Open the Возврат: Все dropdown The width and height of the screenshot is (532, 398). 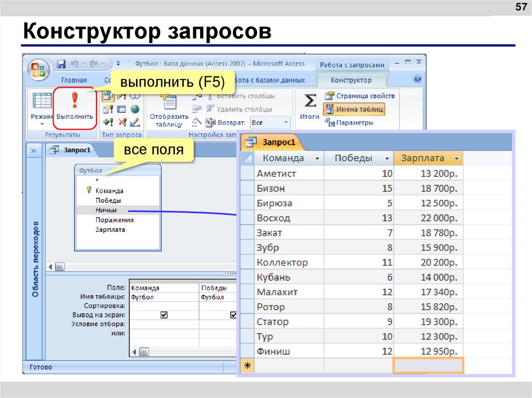pos(285,122)
